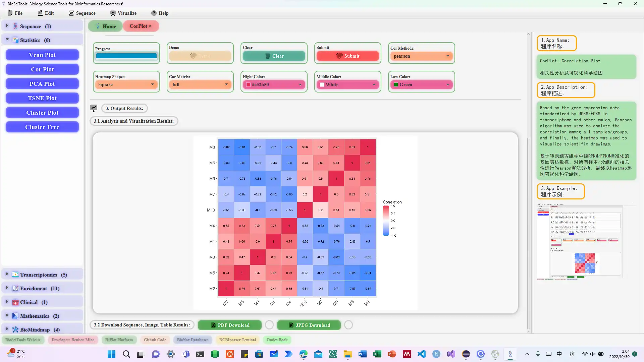644x362 pixels.
Task: Click the High Color swatch
Action: click(x=248, y=84)
